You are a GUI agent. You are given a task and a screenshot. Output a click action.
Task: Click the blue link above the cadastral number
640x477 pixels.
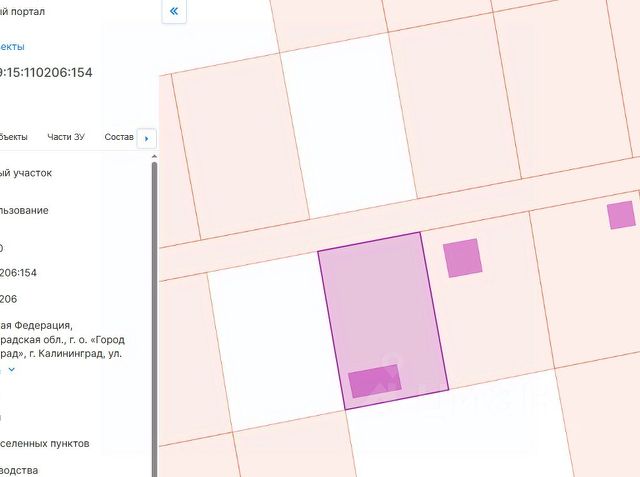coord(12,47)
